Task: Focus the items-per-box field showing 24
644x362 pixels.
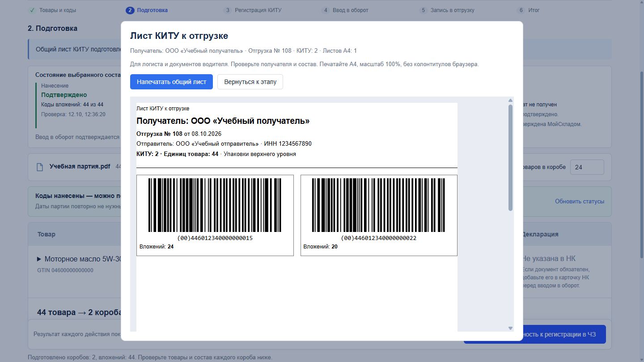Action: (587, 167)
